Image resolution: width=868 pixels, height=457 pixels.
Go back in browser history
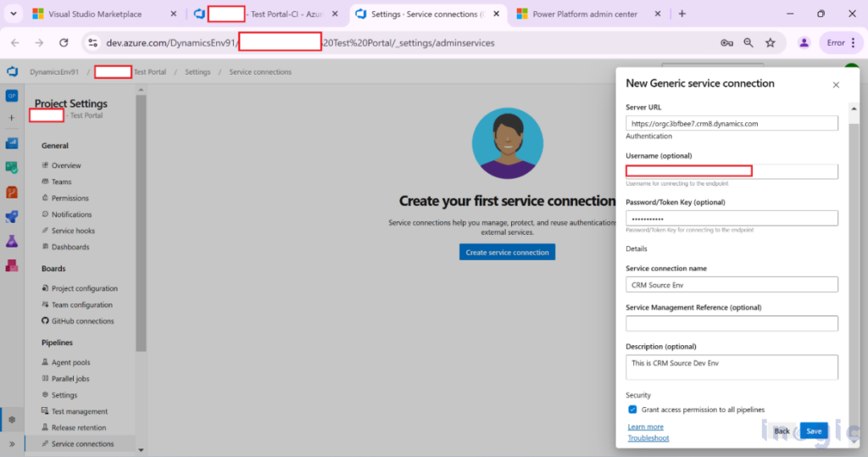click(15, 42)
